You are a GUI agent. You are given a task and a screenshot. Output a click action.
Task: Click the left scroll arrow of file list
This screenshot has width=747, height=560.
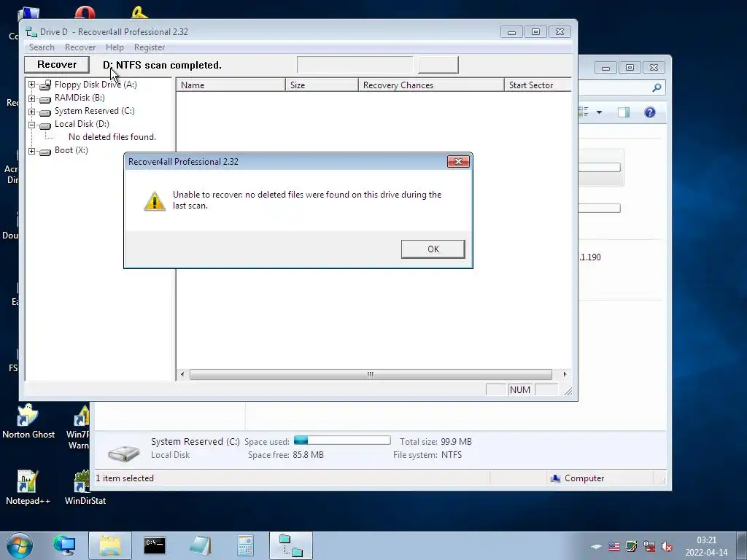182,374
